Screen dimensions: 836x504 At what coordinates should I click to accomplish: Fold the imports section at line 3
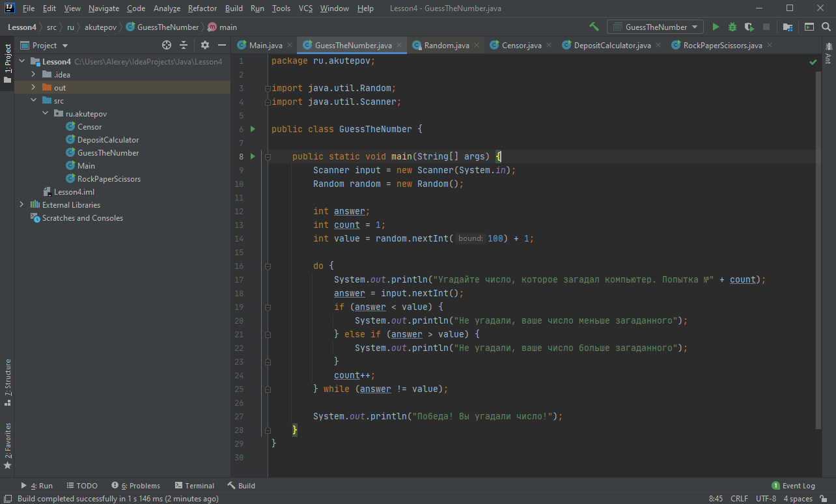[267, 88]
